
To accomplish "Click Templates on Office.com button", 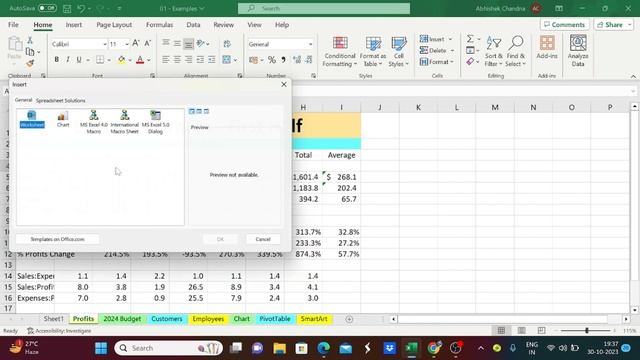I will pos(57,239).
